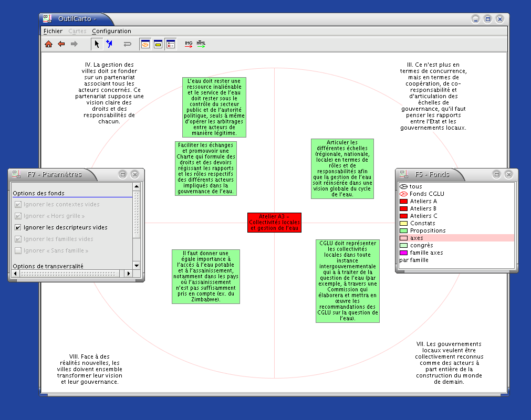This screenshot has width=531, height=420.
Task: Activate the blue sparkle pointer tool
Action: (x=109, y=45)
